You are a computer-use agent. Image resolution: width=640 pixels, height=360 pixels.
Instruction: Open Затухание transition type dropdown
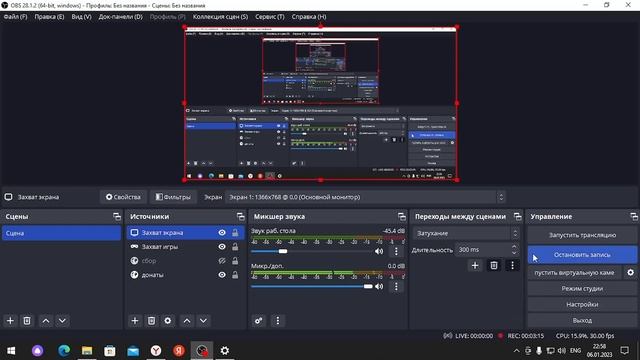[466, 233]
